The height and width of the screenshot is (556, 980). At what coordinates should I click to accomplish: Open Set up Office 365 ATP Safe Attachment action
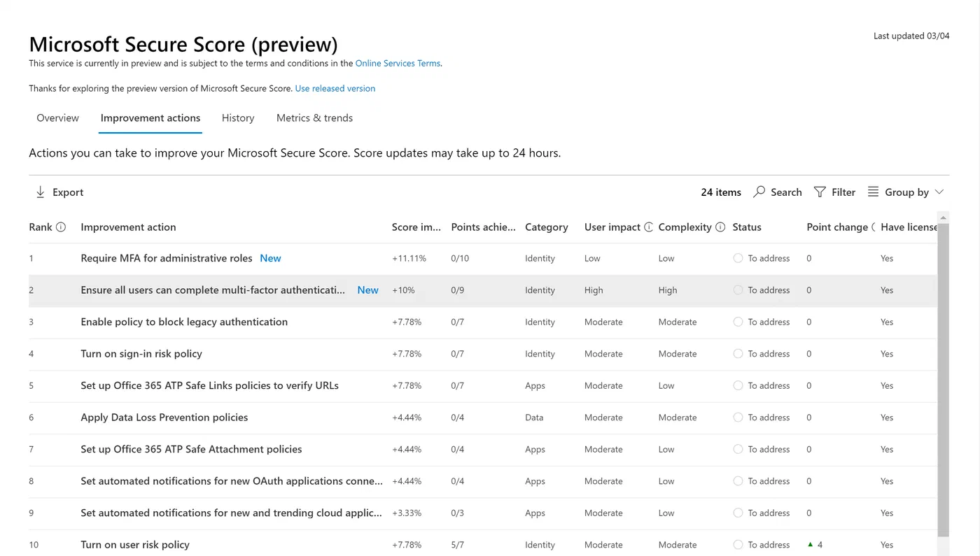coord(191,449)
